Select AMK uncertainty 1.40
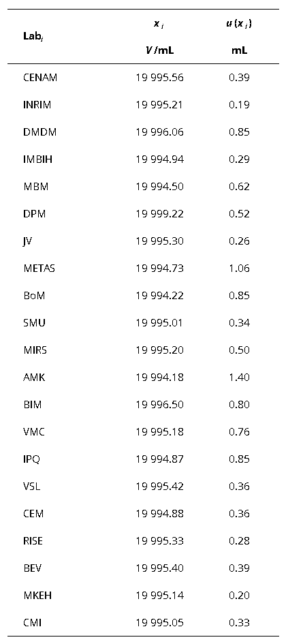The width and height of the screenshot is (288, 644). 239,378
